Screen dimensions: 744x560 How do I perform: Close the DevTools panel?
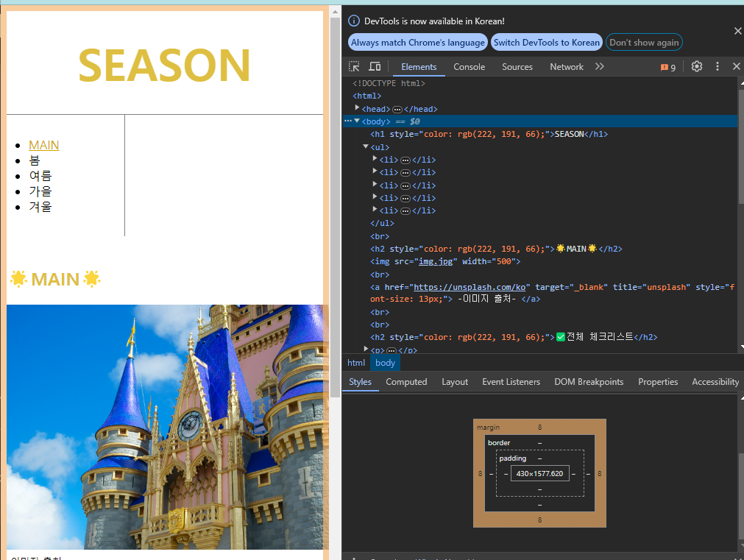(x=737, y=66)
